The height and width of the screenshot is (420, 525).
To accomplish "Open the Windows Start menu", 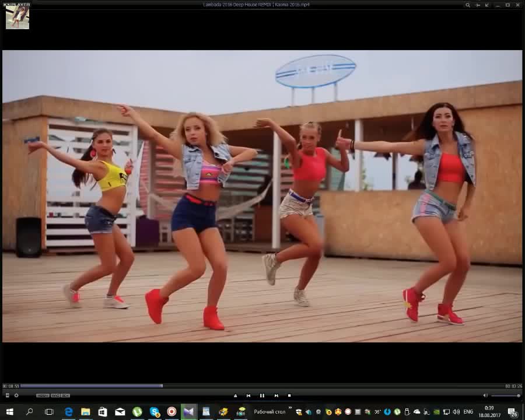I will point(9,411).
